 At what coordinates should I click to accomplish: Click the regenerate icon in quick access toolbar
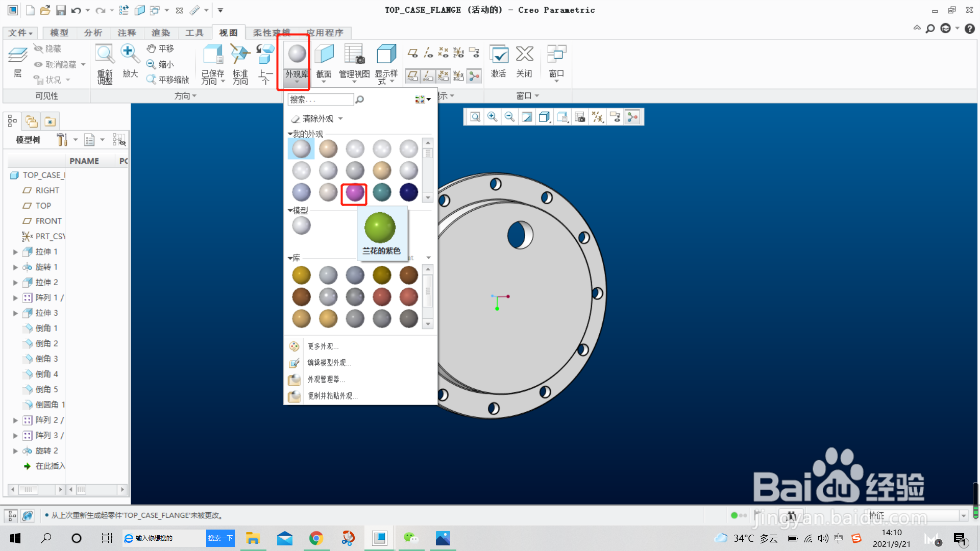click(124, 10)
